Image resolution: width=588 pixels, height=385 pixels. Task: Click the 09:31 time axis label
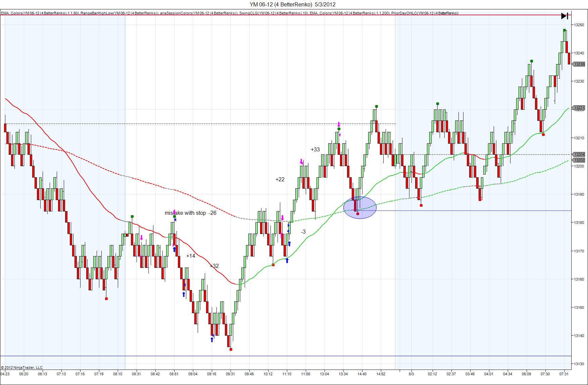(x=230, y=374)
